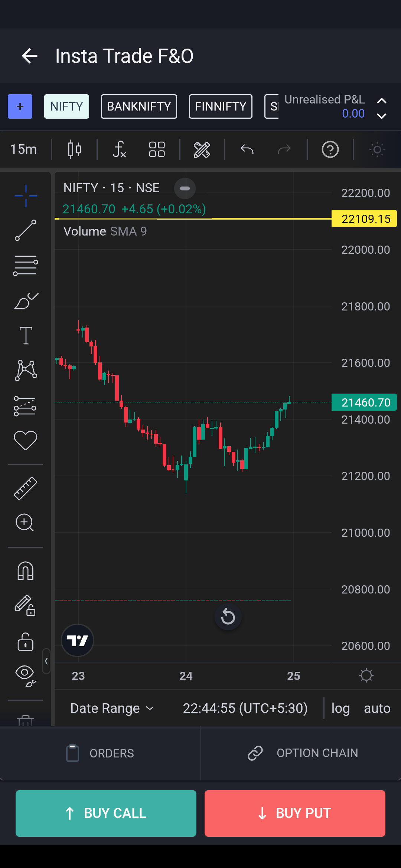Toggle log scale
Image resolution: width=401 pixels, height=868 pixels.
[x=340, y=708]
